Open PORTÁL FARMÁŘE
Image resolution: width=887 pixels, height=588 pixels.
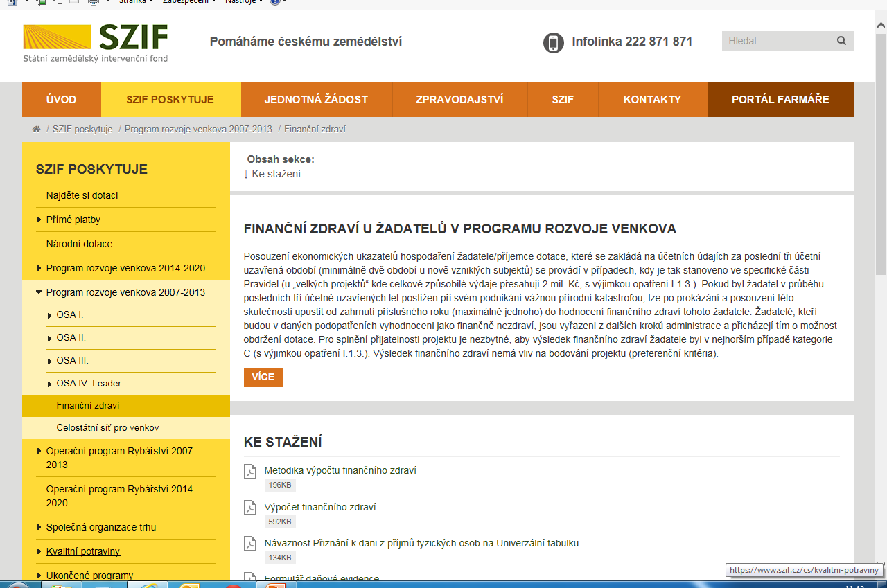(x=780, y=100)
